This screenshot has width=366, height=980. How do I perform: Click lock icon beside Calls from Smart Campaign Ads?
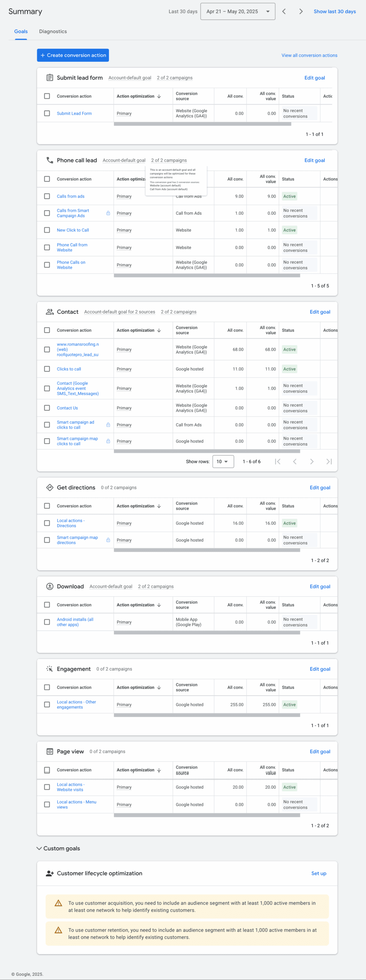tap(108, 213)
